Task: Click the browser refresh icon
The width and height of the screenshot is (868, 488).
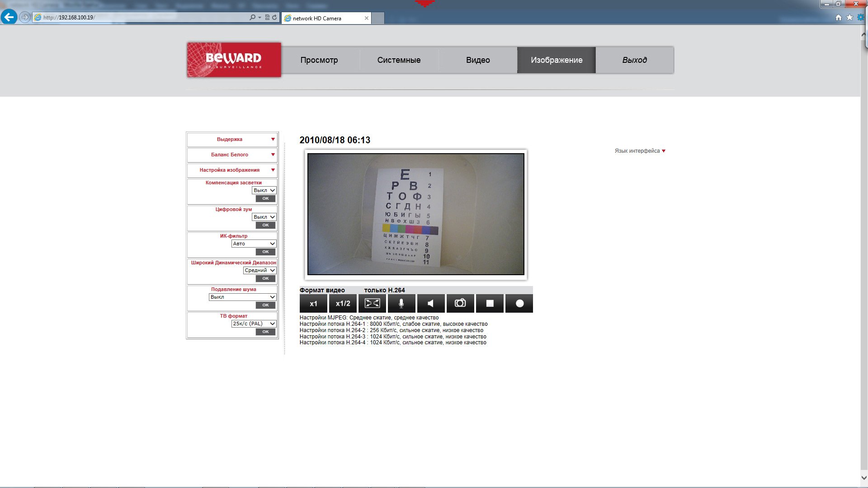Action: tap(274, 17)
